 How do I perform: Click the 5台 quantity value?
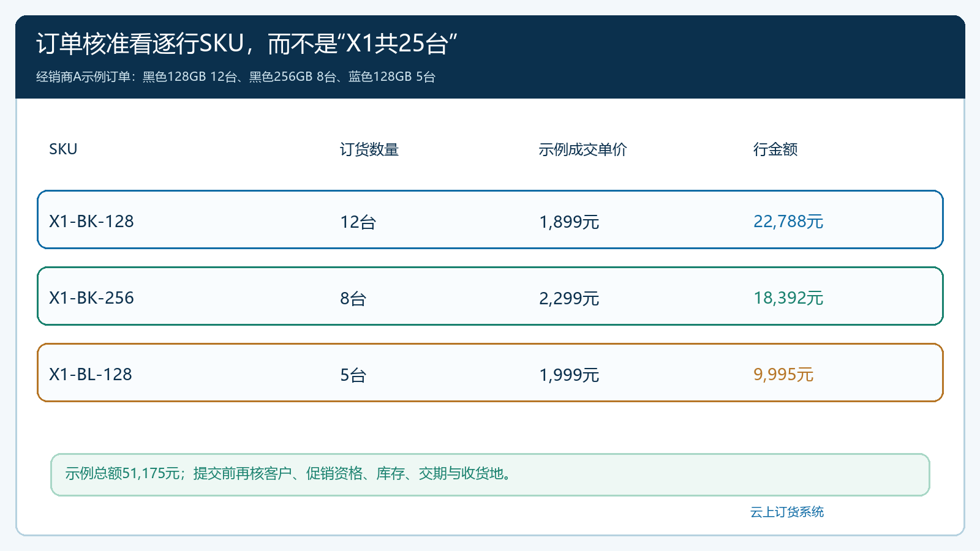coord(353,375)
